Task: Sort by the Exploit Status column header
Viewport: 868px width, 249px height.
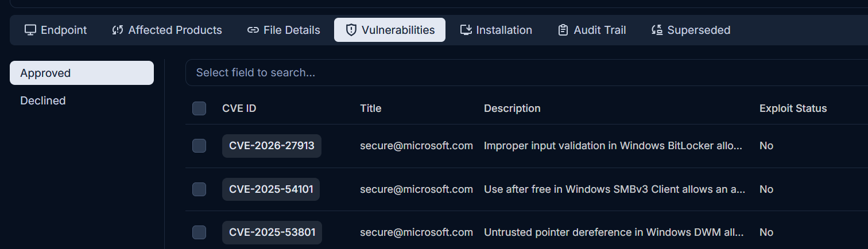Action: point(793,108)
